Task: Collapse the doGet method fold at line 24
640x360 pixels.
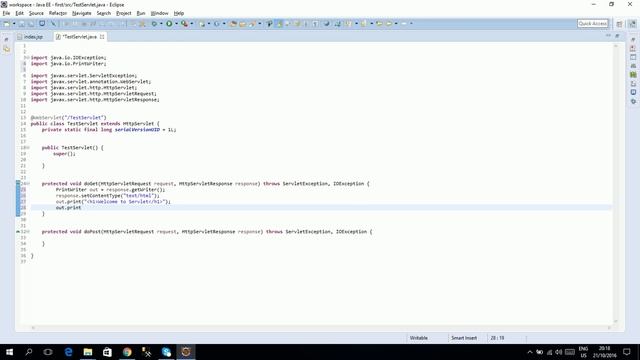Action: point(28,184)
